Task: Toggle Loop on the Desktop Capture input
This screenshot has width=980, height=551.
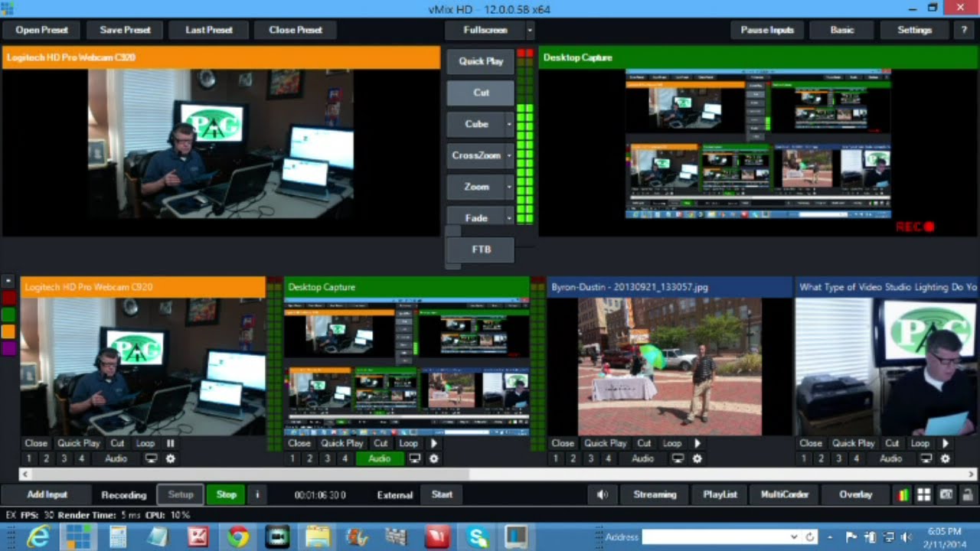Action: coord(408,443)
